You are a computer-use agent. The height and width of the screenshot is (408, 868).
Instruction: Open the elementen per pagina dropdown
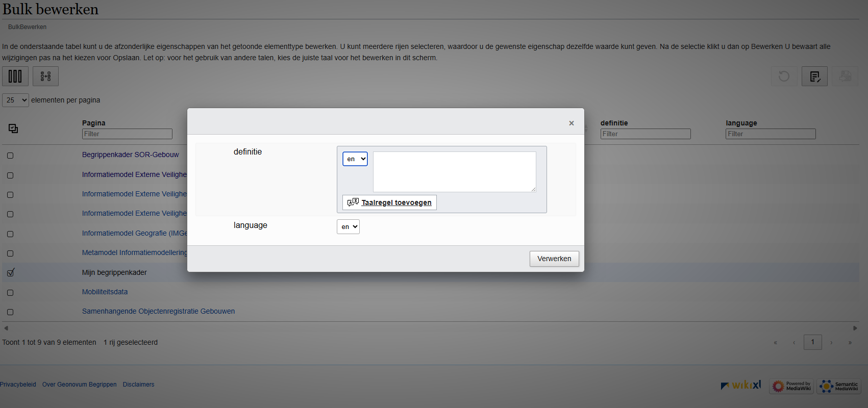tap(15, 100)
